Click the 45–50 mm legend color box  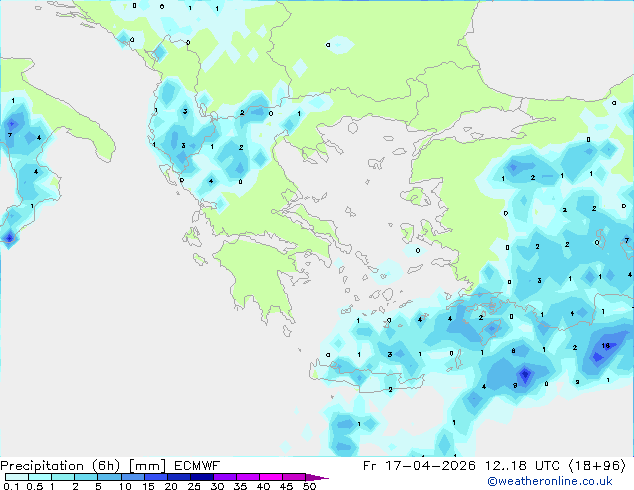coord(294,477)
